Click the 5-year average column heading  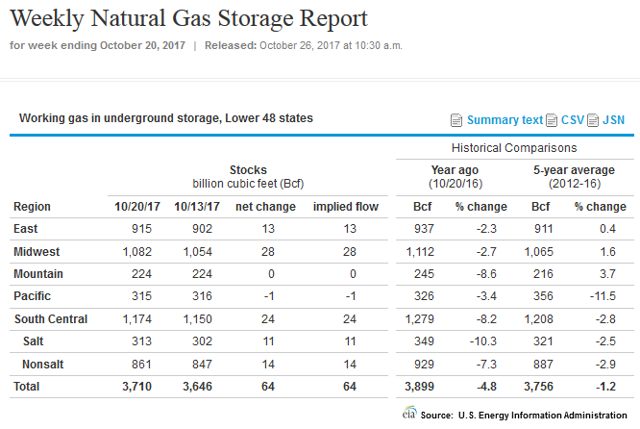pyautogui.click(x=574, y=170)
